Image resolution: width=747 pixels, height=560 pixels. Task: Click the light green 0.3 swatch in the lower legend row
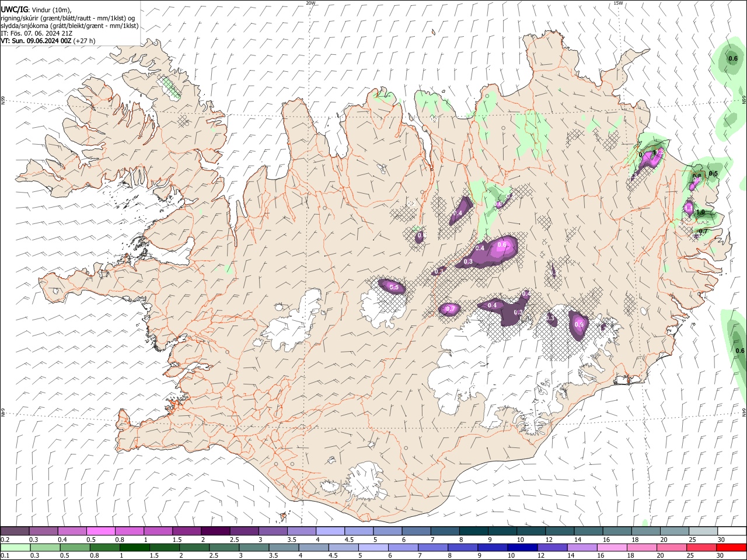tap(45, 548)
